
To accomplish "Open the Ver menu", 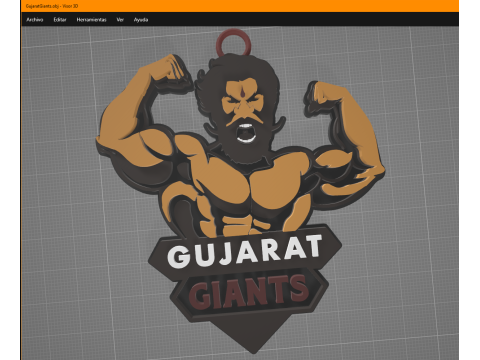I will [x=120, y=20].
